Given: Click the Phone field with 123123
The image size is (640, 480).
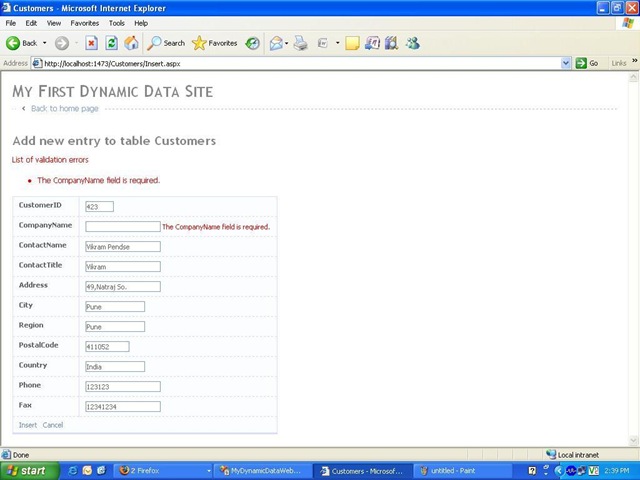Looking at the screenshot, I should pyautogui.click(x=123, y=387).
